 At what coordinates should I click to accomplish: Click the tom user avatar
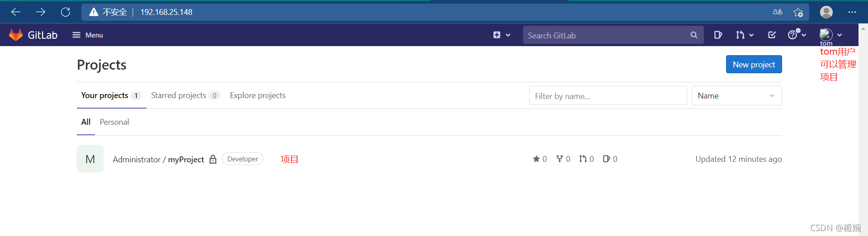(826, 35)
